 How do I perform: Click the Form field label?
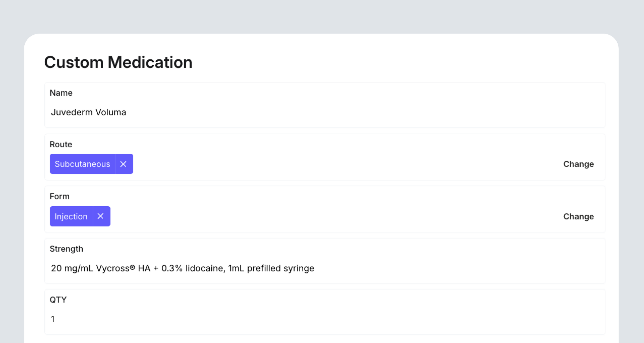(x=59, y=196)
